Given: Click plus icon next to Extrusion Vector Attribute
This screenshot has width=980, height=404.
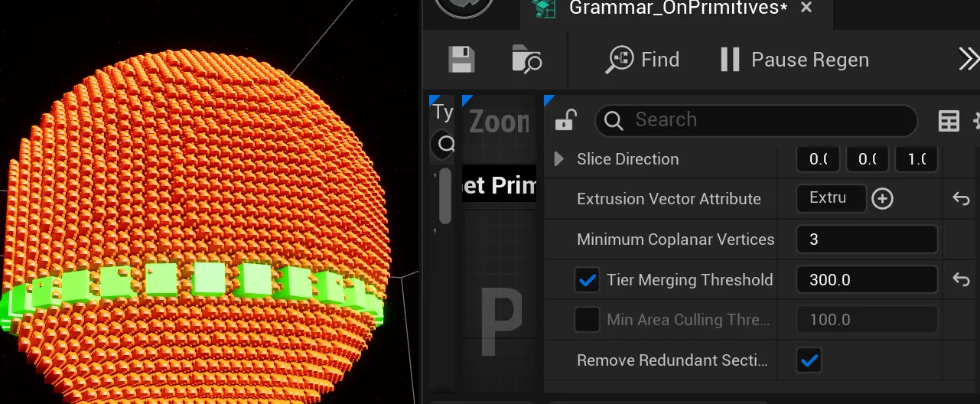Looking at the screenshot, I should pos(883,199).
